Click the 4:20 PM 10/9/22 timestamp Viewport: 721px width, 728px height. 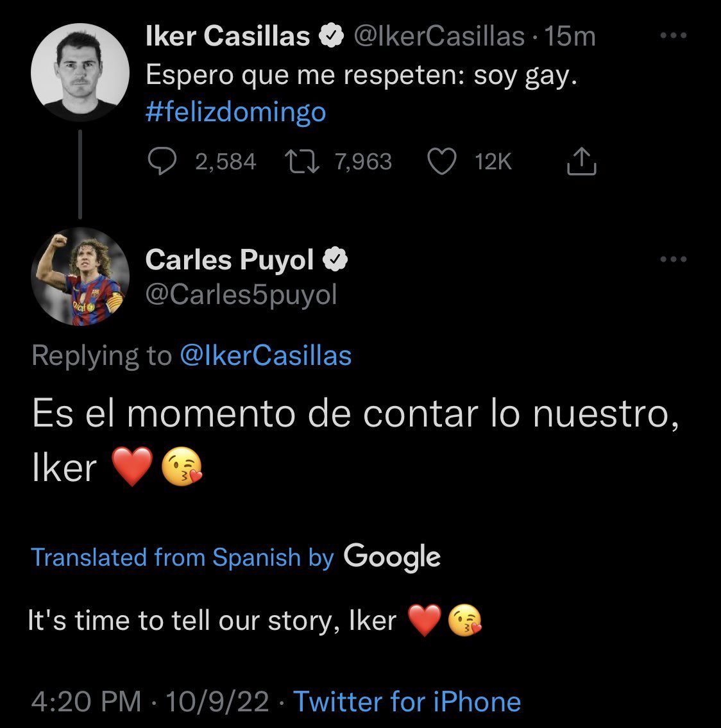[149, 701]
